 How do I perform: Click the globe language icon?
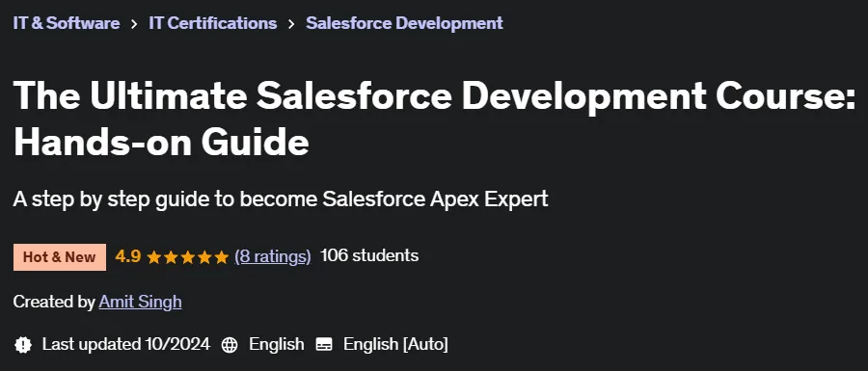[x=230, y=345]
